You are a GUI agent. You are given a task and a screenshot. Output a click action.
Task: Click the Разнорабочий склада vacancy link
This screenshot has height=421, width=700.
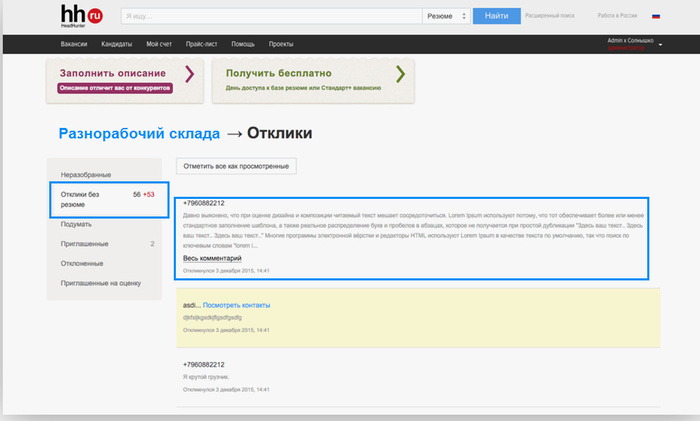(x=137, y=133)
